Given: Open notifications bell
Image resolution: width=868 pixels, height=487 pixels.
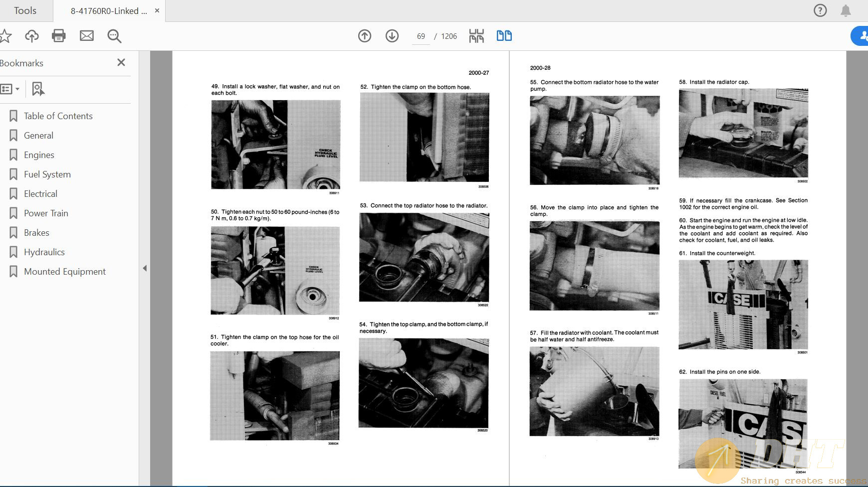Looking at the screenshot, I should pos(846,10).
